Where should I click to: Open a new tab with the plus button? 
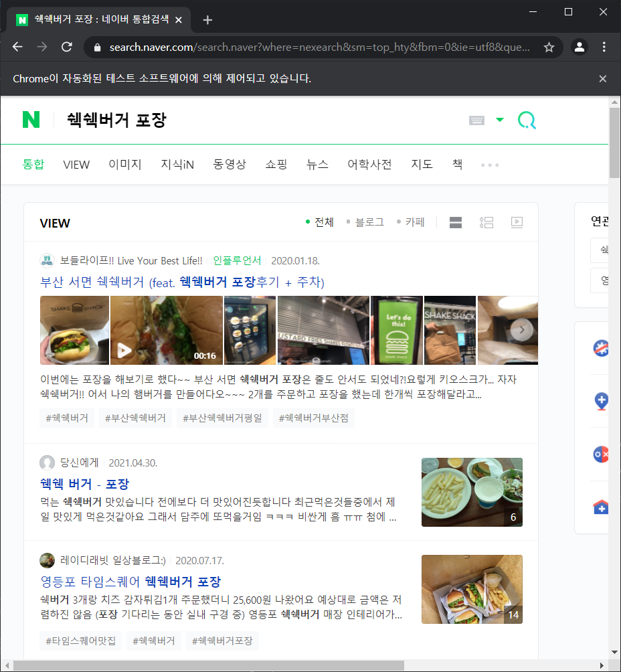[x=207, y=19]
